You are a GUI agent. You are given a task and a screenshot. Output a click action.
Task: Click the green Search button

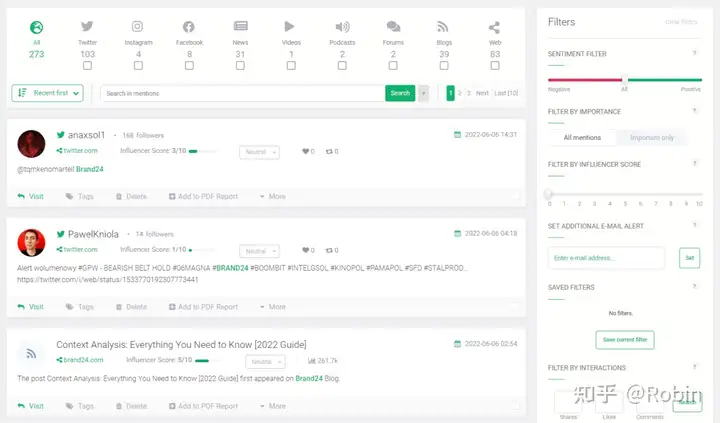[400, 93]
